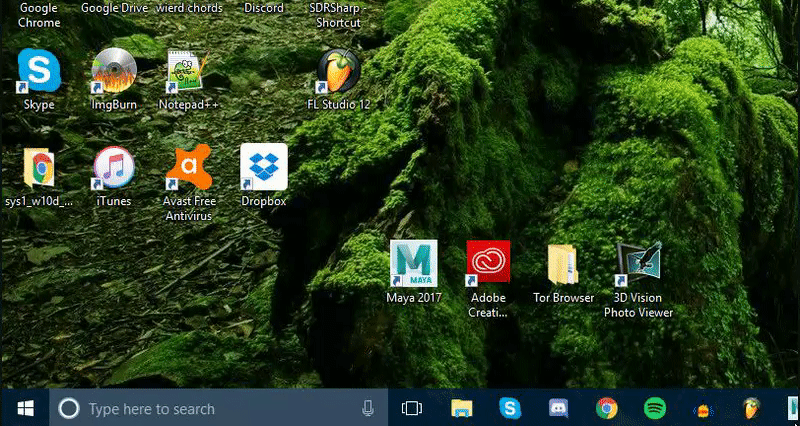Open Task View from the taskbar
The image size is (800, 426).
(412, 408)
